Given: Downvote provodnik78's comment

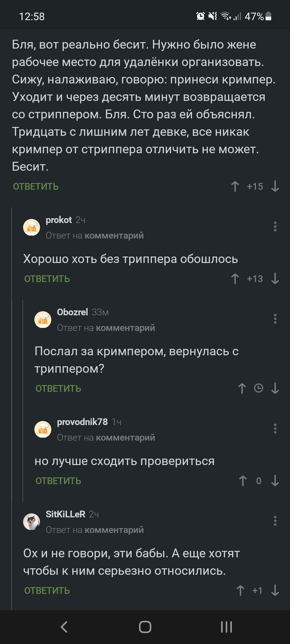Looking at the screenshot, I should [x=274, y=481].
